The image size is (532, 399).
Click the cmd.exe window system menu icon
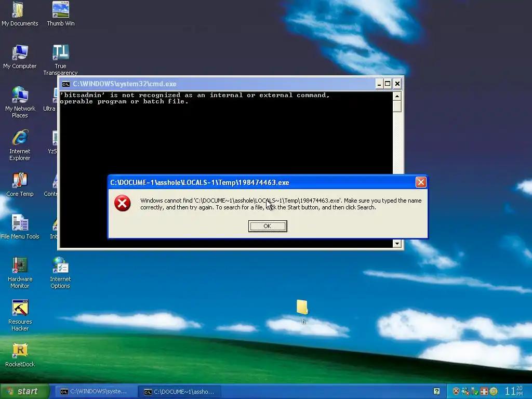pyautogui.click(x=66, y=84)
